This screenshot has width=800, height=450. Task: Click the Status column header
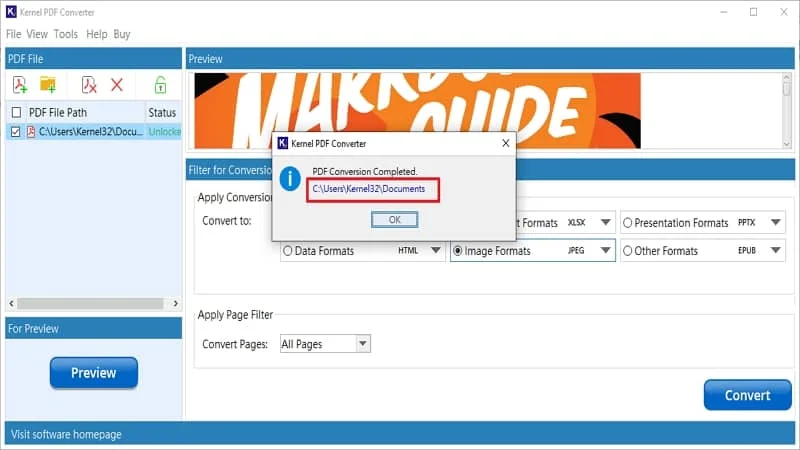coord(163,112)
